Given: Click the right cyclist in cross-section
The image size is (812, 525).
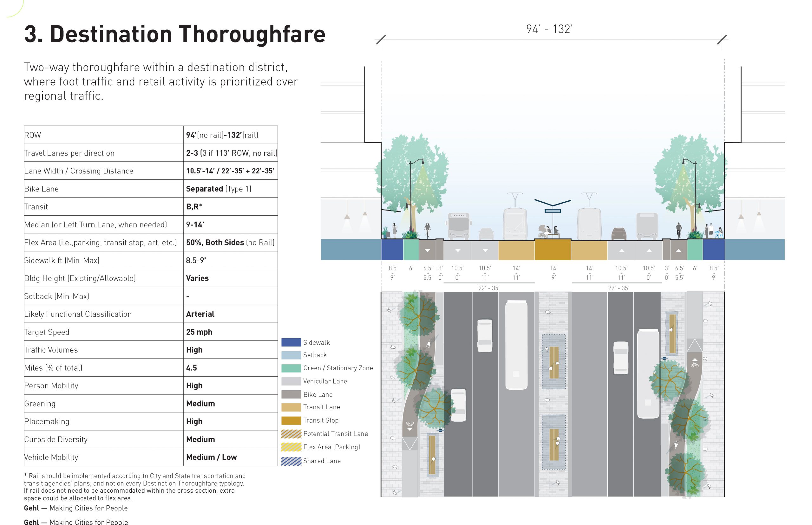Looking at the screenshot, I should pyautogui.click(x=679, y=230).
